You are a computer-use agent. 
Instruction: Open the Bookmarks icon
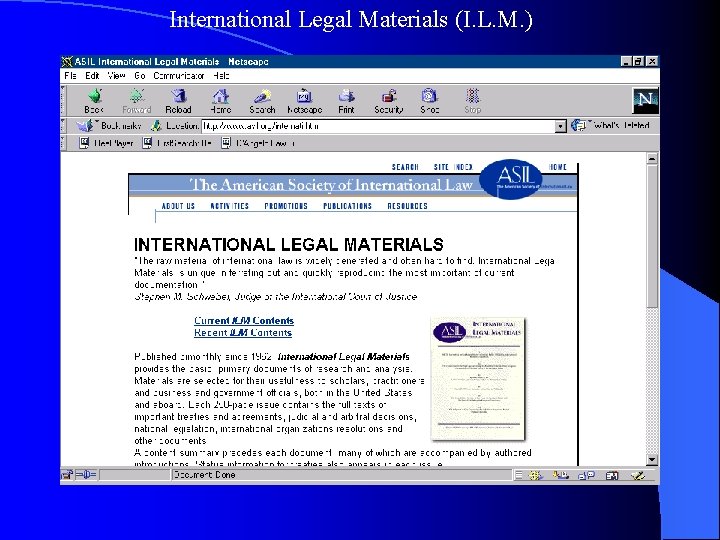pyautogui.click(x=85, y=125)
